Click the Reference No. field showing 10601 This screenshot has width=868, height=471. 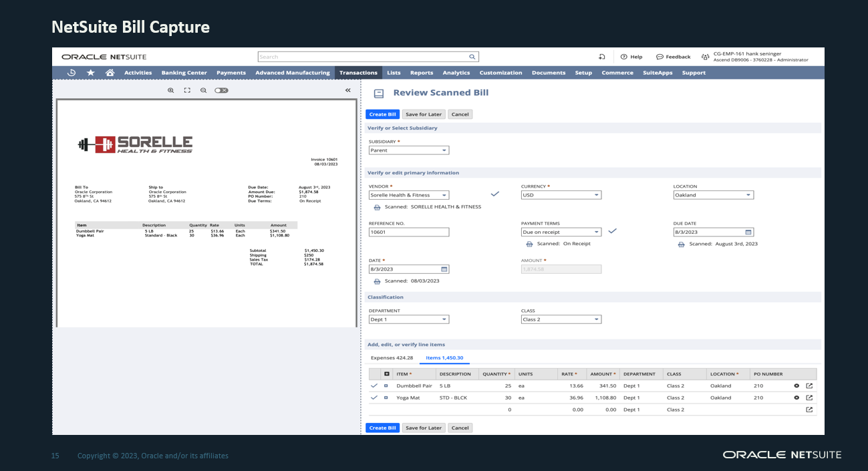(x=409, y=232)
